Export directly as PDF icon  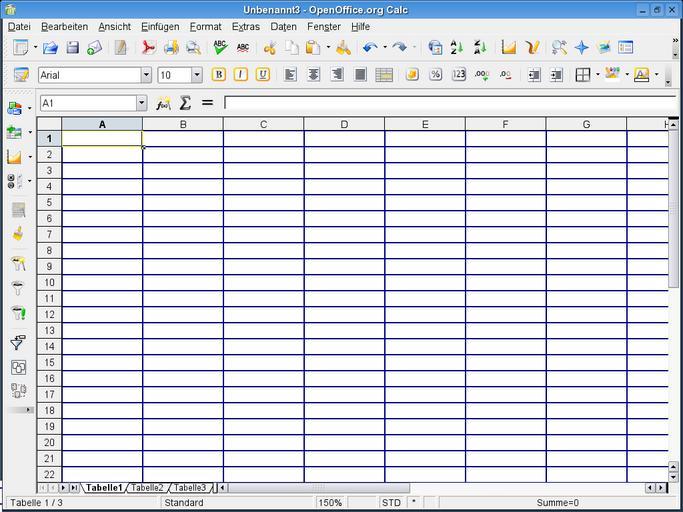point(148,47)
